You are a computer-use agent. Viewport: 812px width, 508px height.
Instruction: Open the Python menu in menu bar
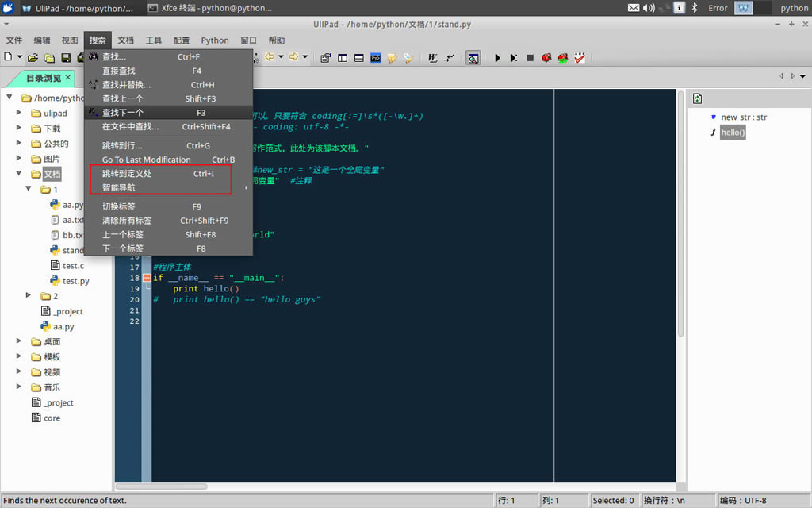[215, 40]
